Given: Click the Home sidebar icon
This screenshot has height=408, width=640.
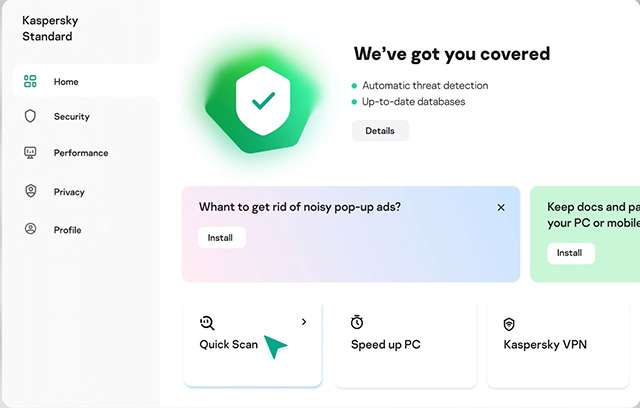Looking at the screenshot, I should coord(30,81).
